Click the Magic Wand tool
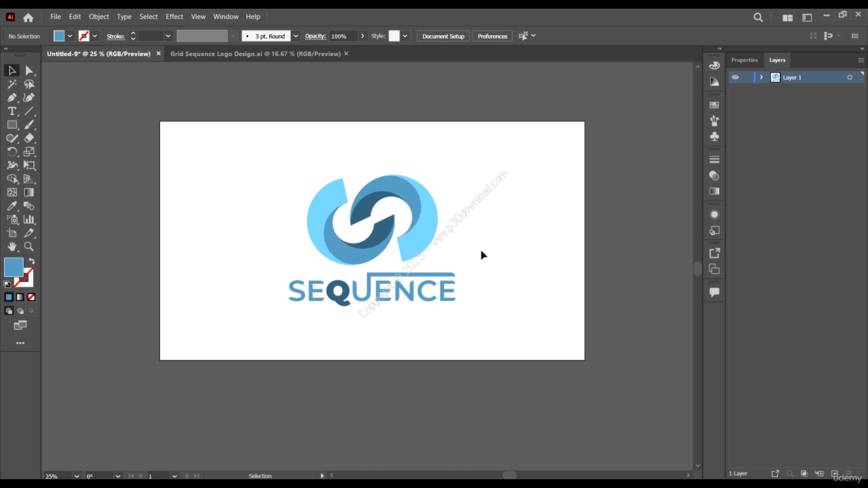The image size is (868, 488). [x=12, y=84]
